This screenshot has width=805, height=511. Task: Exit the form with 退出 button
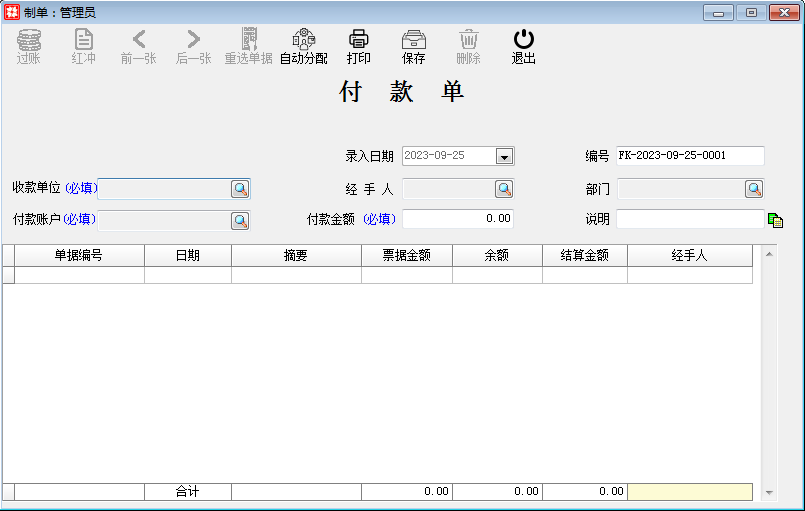tap(523, 46)
